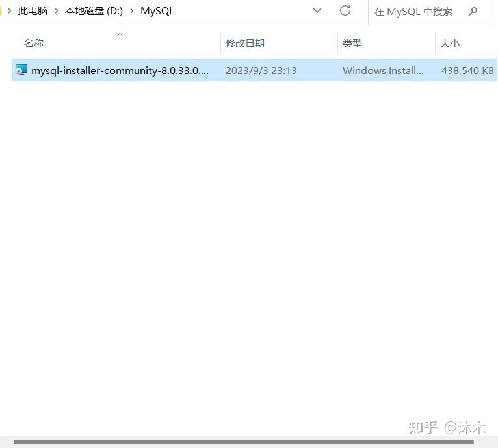Select mysql-installer-community-8.0.33.0 file name
Screen dimensions: 498x448
point(120,70)
